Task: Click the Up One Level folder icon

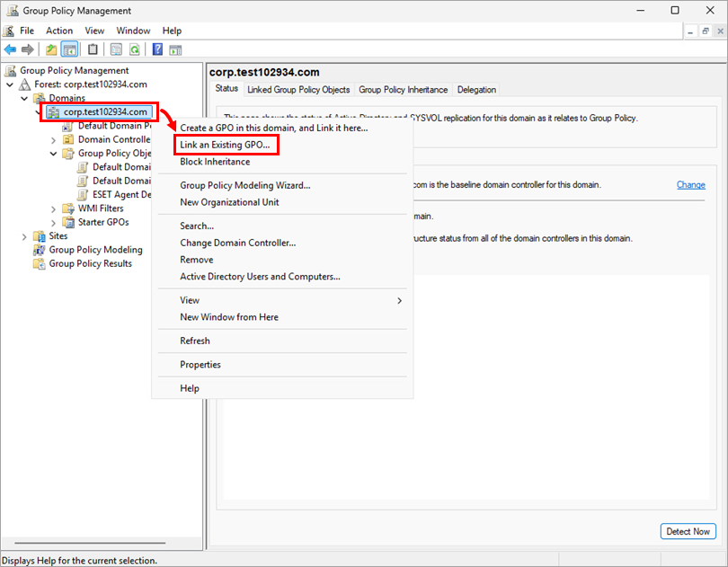Action: (x=51, y=49)
